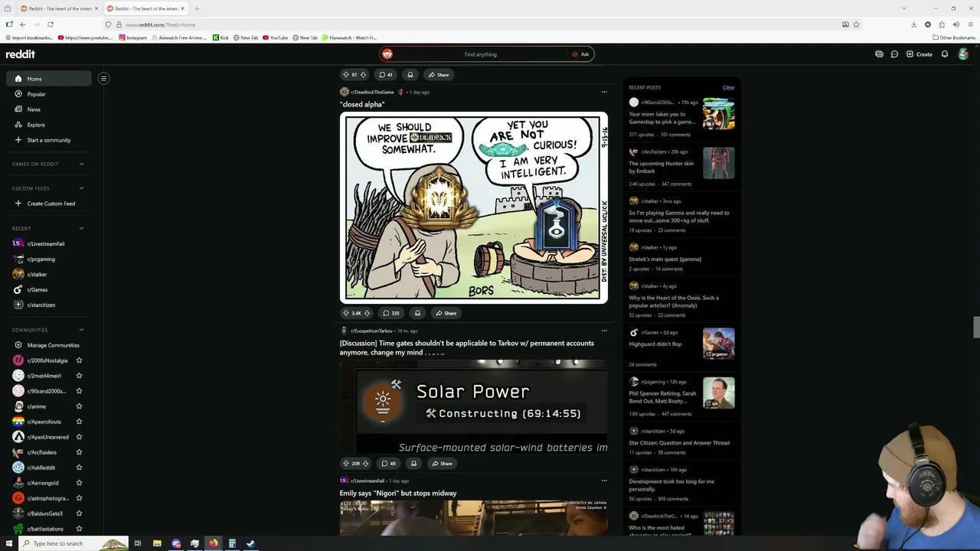Favorite r/ApexUncovered with the star
980x551 pixels.
coord(79,437)
